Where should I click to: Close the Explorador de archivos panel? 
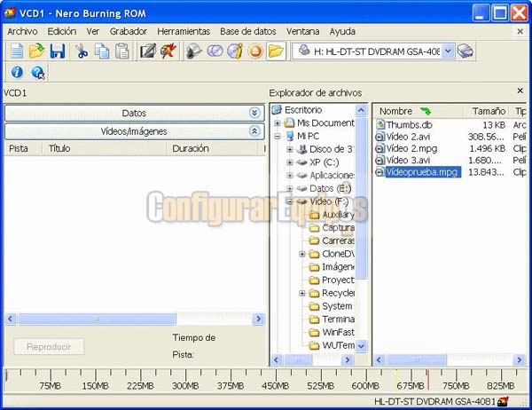point(520,91)
